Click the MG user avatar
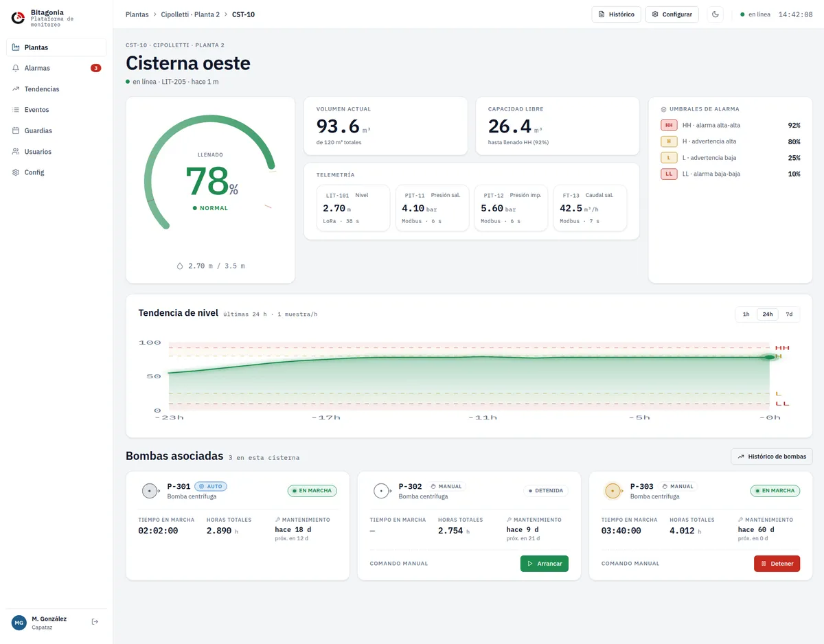The image size is (824, 644). pyautogui.click(x=19, y=623)
